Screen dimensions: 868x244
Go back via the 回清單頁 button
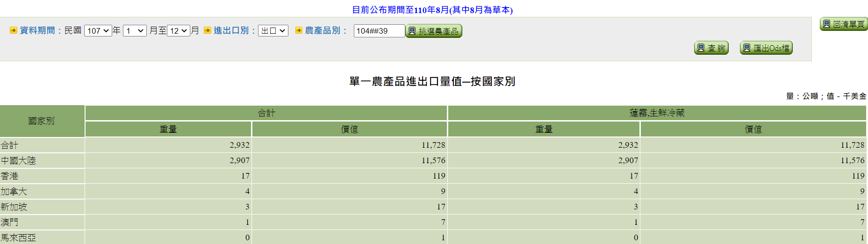click(844, 24)
